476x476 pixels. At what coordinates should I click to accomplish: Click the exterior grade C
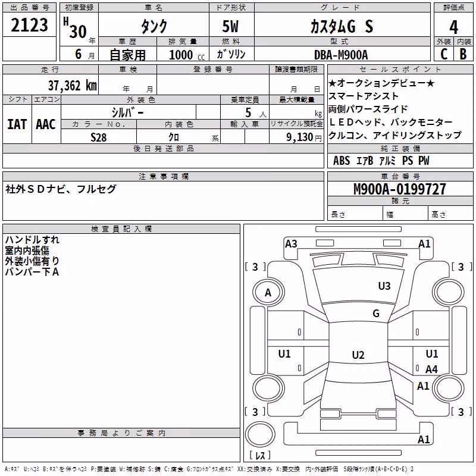click(444, 54)
